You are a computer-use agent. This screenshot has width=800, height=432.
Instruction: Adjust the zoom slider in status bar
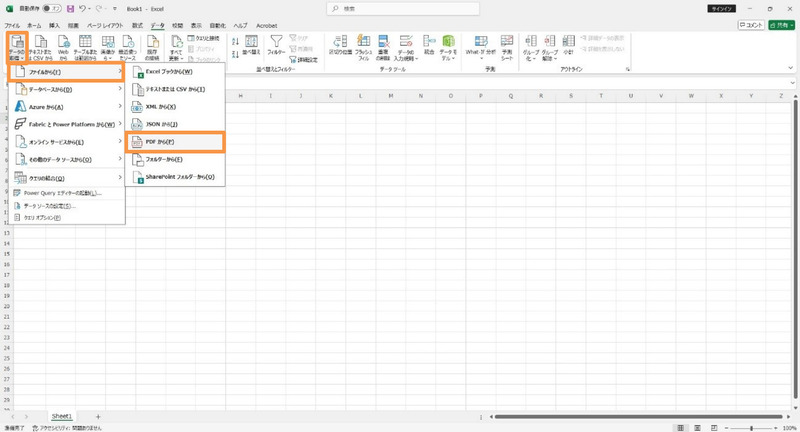pyautogui.click(x=751, y=428)
